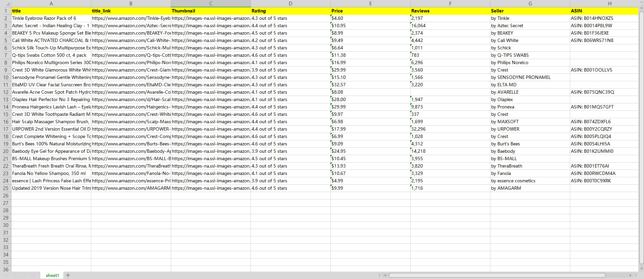Click the reviews cell '32,296'
644x279 pixels.
450,129
